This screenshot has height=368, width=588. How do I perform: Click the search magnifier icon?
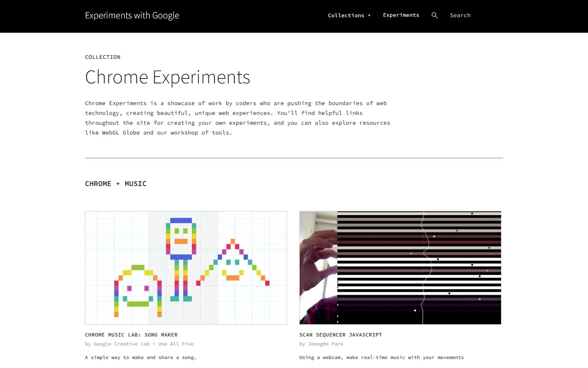click(x=434, y=15)
